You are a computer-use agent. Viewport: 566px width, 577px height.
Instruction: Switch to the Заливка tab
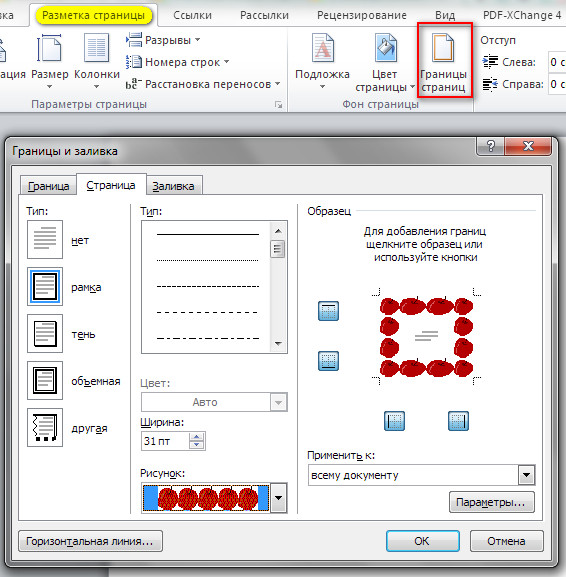point(174,186)
